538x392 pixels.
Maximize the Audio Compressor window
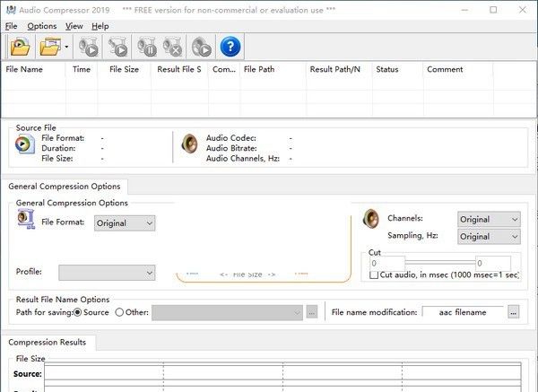click(x=493, y=10)
